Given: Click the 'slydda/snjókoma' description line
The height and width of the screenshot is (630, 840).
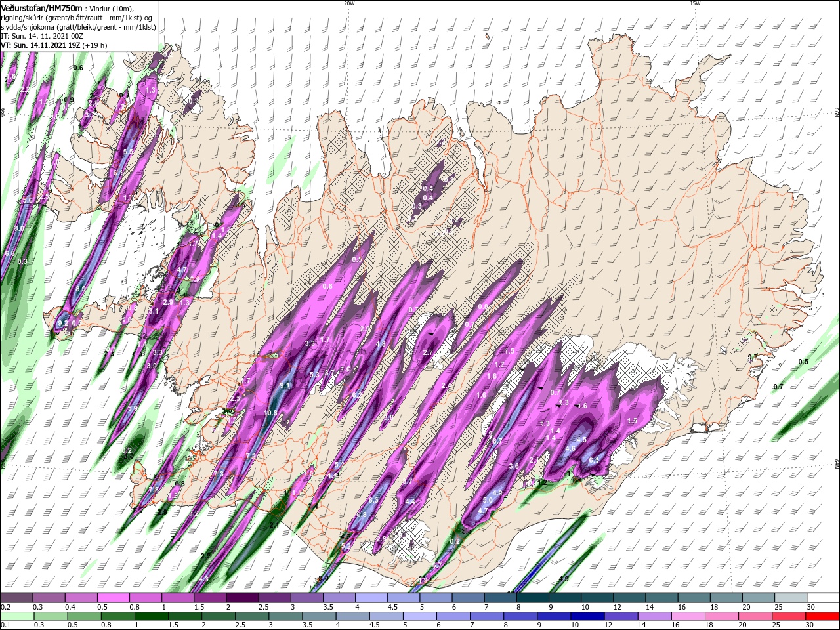Looking at the screenshot, I should coord(78,27).
